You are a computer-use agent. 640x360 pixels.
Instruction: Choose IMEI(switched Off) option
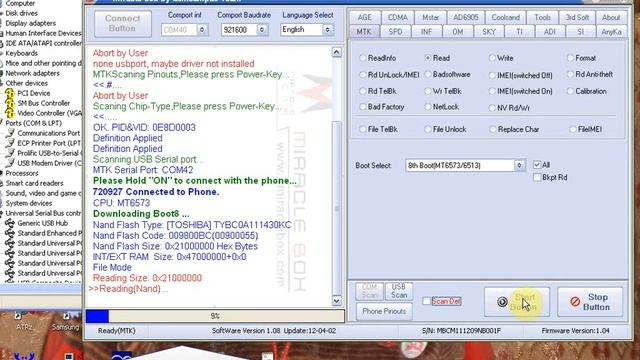pos(492,75)
